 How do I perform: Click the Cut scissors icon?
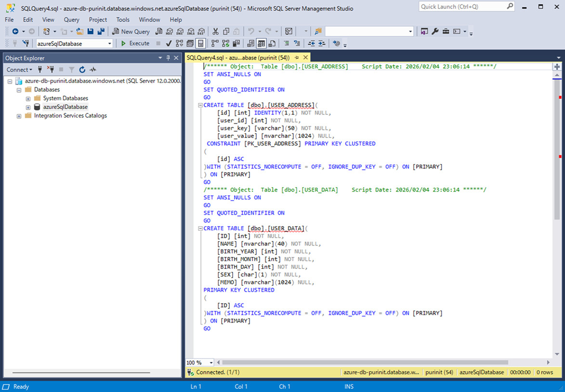(x=215, y=31)
